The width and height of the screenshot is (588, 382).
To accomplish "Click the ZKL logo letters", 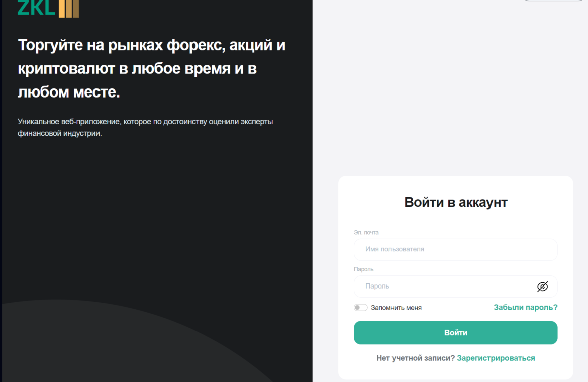I will pos(36,8).
